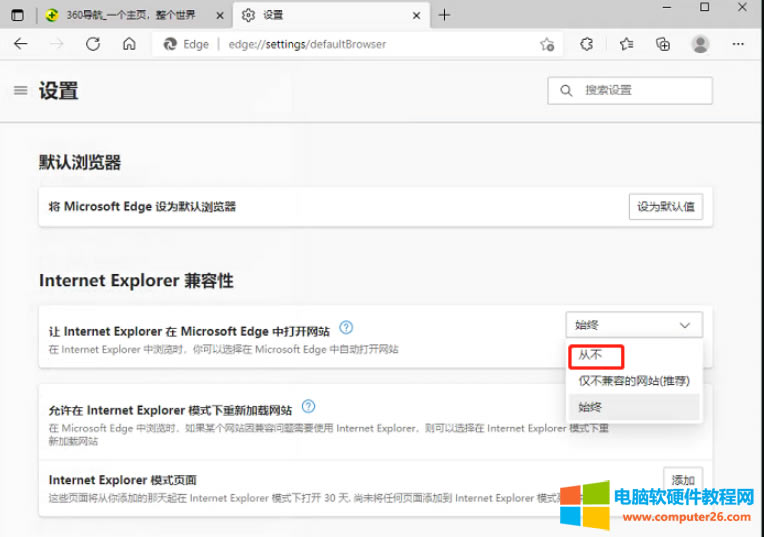Screen dimensions: 764x537
Task: Open the tab actions menu icon
Action: (17, 15)
